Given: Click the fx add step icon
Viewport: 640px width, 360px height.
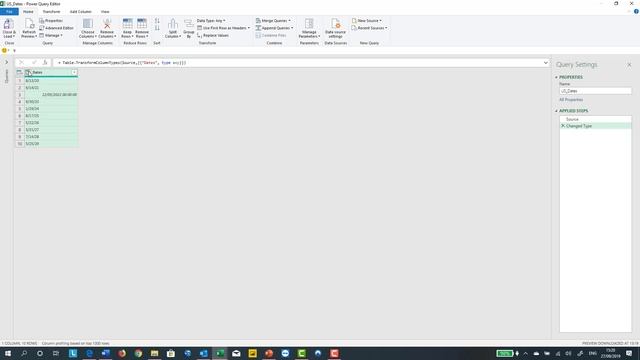Looking at the screenshot, I should coord(45,62).
